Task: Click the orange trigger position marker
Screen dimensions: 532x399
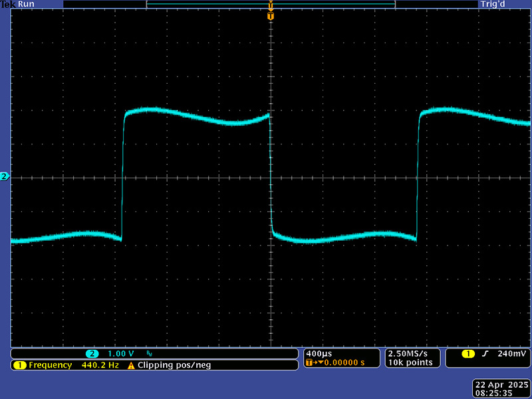Action: tap(270, 15)
